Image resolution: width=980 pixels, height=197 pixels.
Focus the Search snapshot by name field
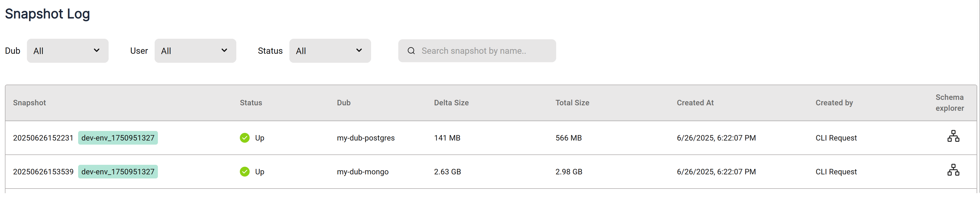click(483, 51)
